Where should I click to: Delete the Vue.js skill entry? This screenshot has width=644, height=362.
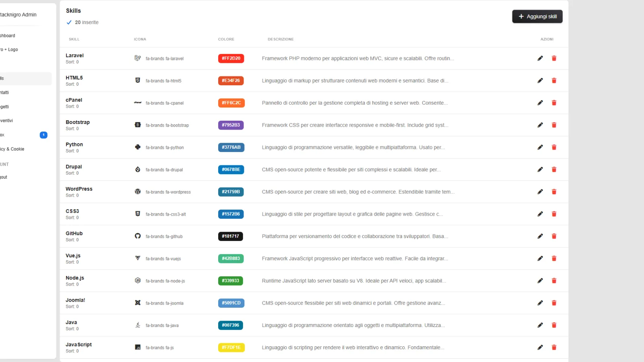pyautogui.click(x=554, y=259)
